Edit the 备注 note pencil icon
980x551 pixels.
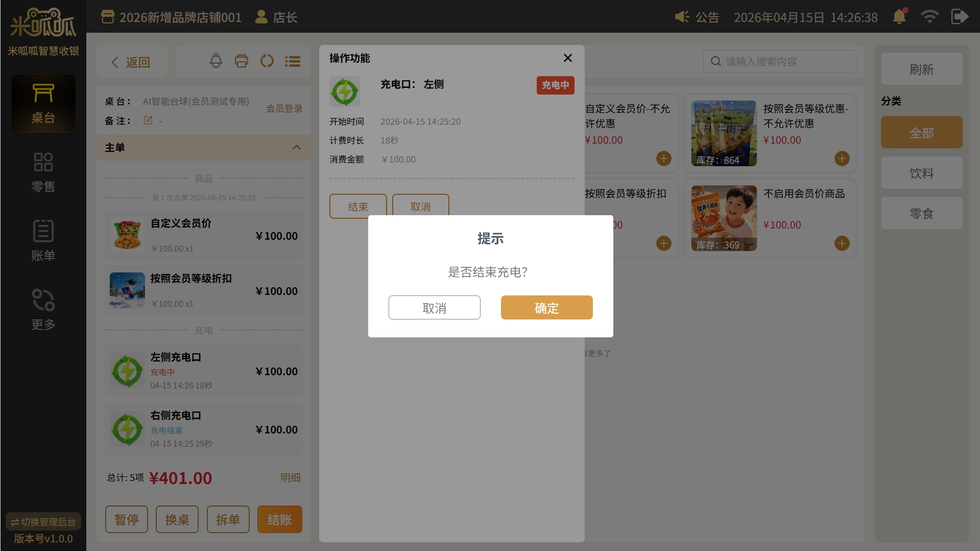pos(148,121)
